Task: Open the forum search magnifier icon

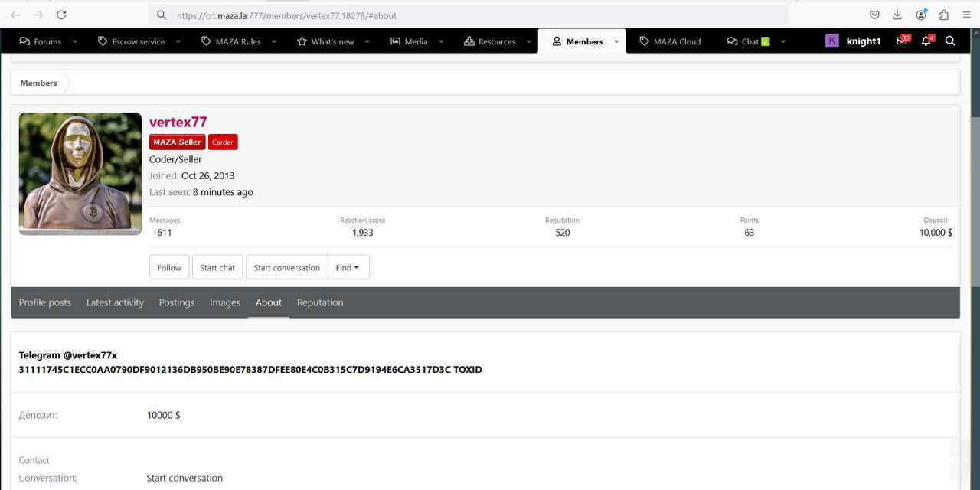Action: (950, 41)
